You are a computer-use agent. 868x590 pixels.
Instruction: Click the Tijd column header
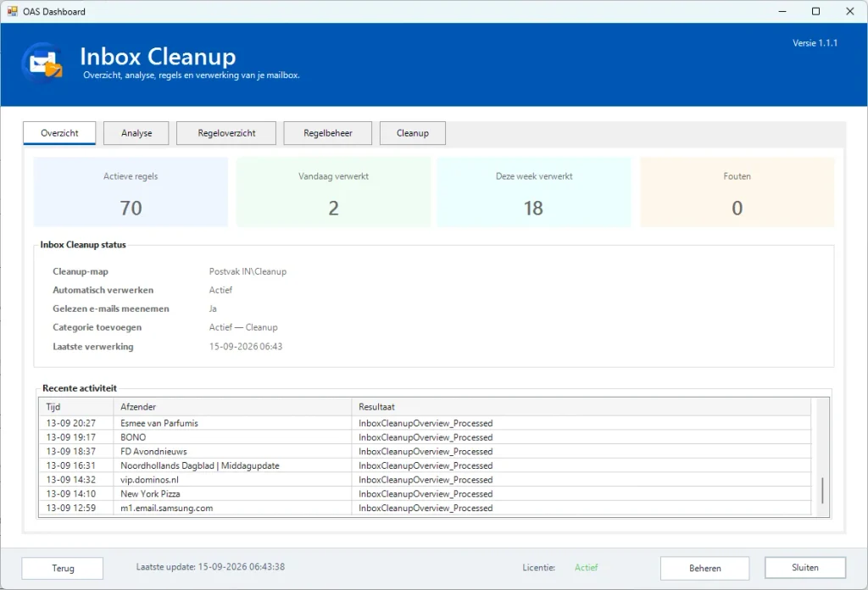click(76, 407)
